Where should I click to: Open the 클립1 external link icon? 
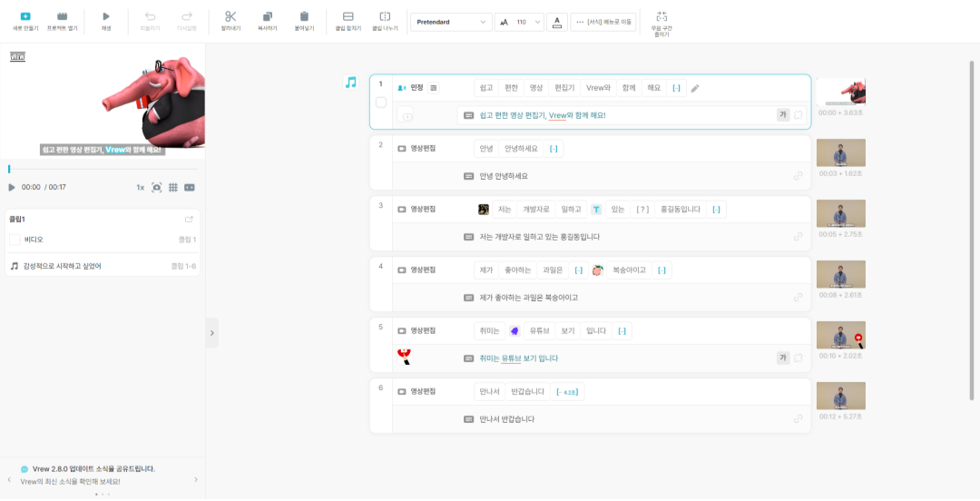coord(190,220)
